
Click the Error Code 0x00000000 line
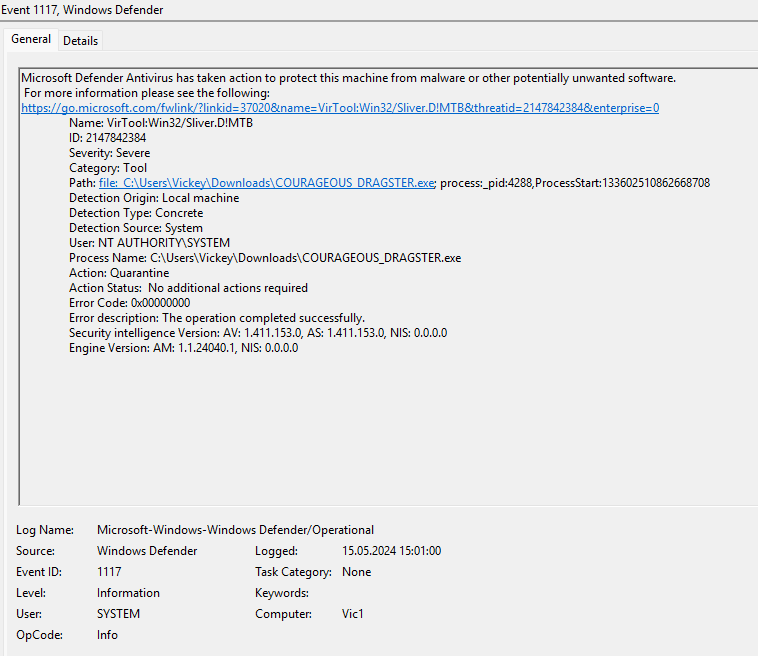pyautogui.click(x=129, y=303)
